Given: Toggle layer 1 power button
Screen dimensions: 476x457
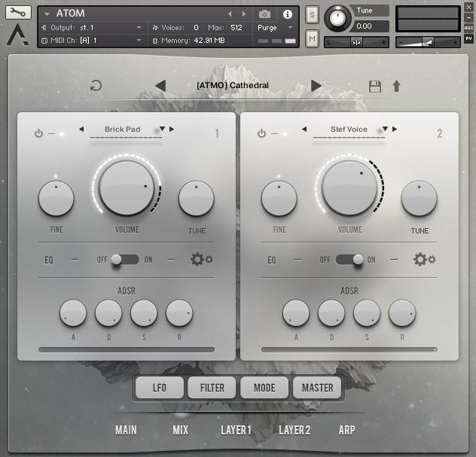Looking at the screenshot, I should coord(39,133).
